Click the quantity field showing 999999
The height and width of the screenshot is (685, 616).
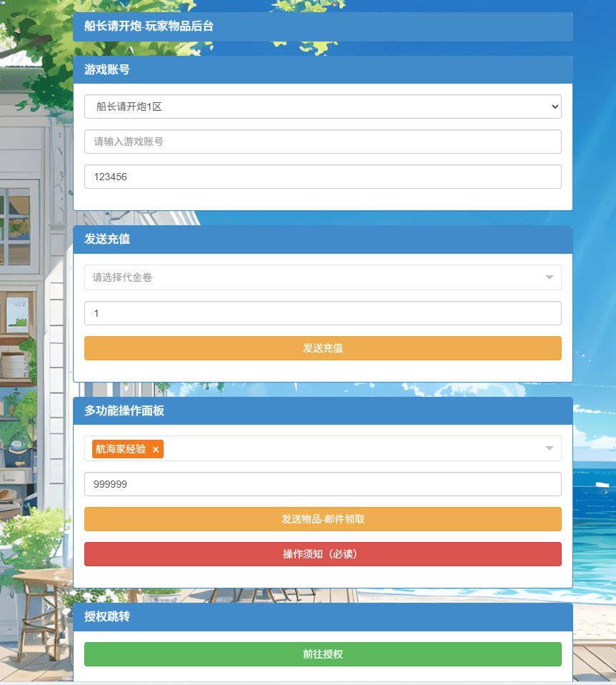point(322,484)
